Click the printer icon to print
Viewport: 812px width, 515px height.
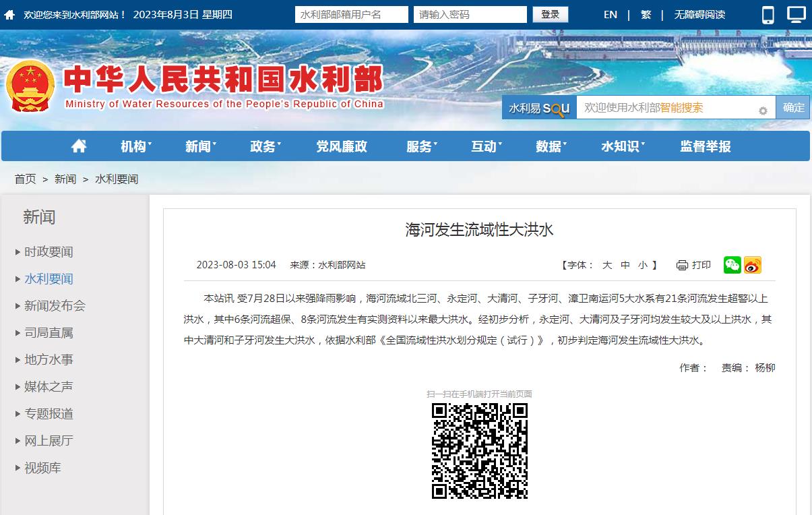(x=682, y=266)
